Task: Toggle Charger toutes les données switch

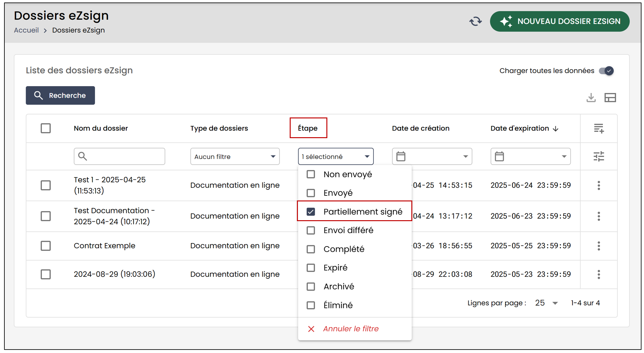Action: (606, 71)
